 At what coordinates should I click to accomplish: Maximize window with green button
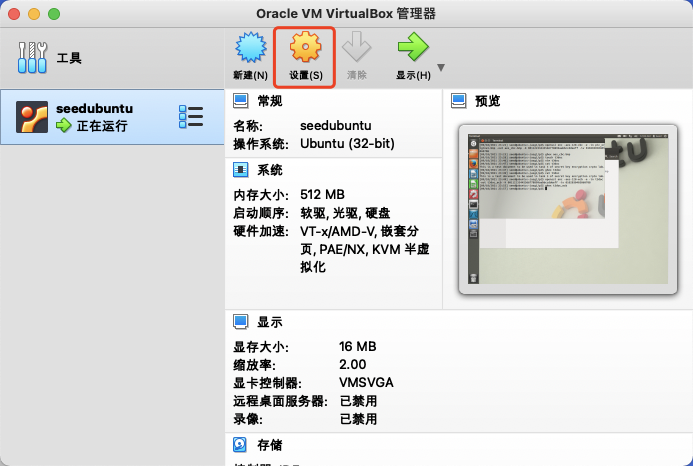(x=54, y=14)
